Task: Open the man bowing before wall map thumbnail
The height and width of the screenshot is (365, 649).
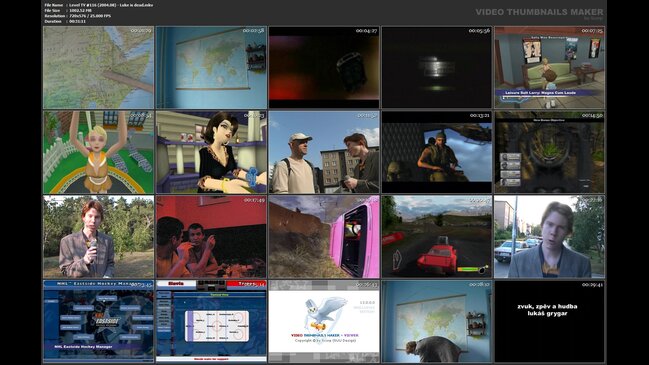Action: (x=437, y=321)
